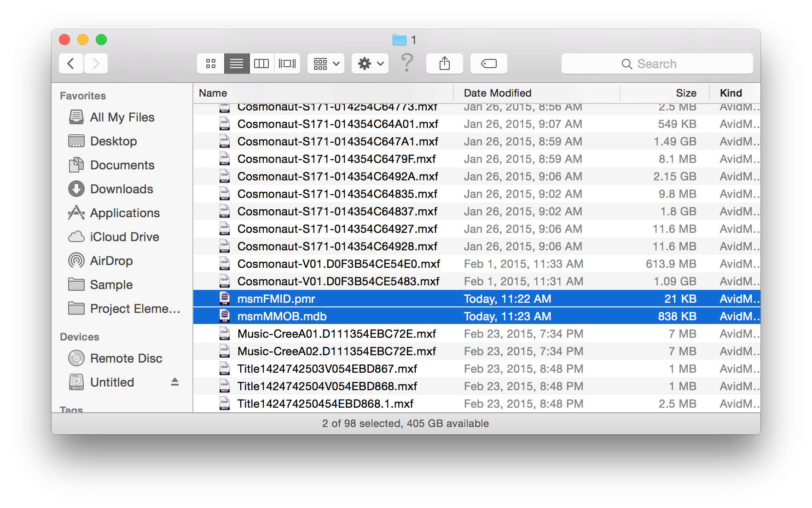Click MXF icon of Cosmonaut-S171-014354C64A01.mxf
Viewport: 812px width, 508px height.
[x=225, y=124]
